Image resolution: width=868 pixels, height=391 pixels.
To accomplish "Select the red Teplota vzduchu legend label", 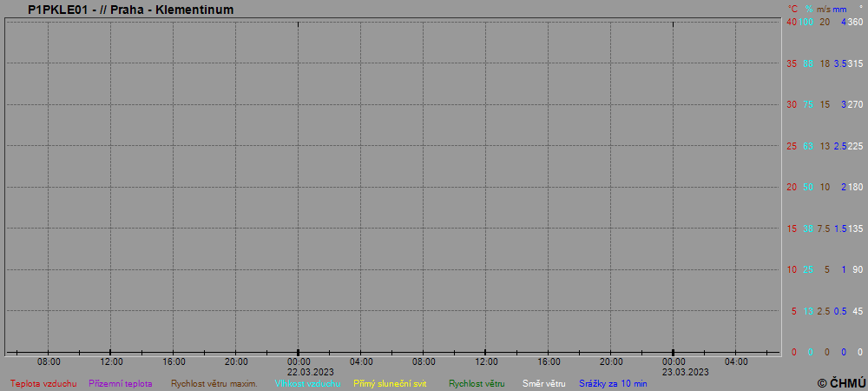I will (x=43, y=383).
